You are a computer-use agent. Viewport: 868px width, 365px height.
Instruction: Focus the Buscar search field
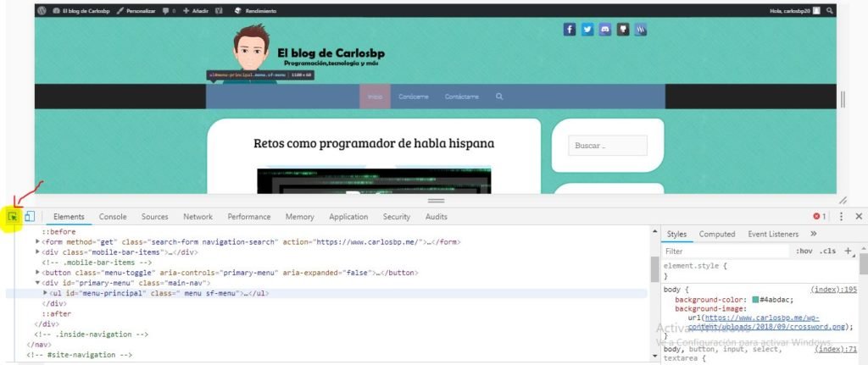pos(607,146)
